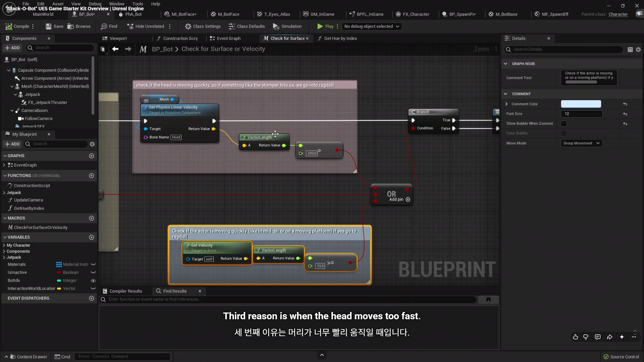
Task: Open Details panel settings gear
Action: (x=638, y=50)
